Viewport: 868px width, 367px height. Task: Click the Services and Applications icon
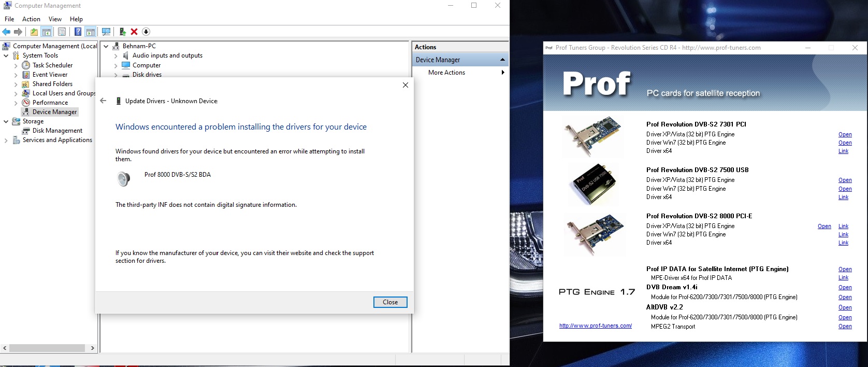coord(16,140)
